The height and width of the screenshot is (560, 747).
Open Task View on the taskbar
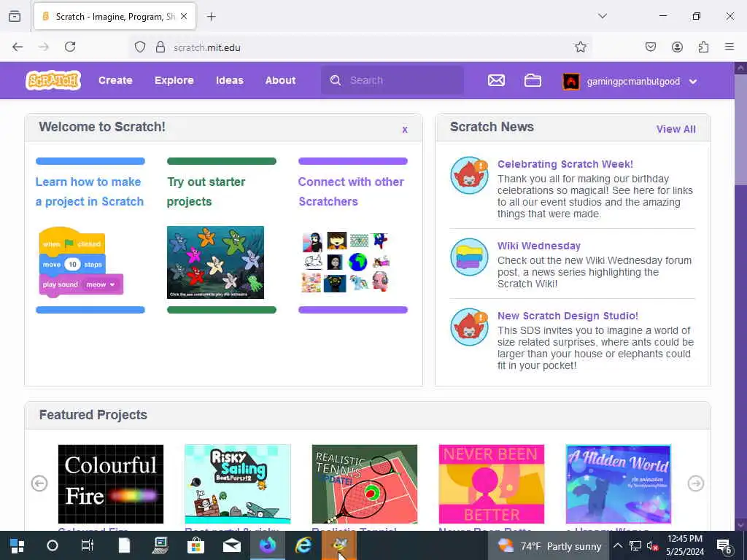pos(88,545)
